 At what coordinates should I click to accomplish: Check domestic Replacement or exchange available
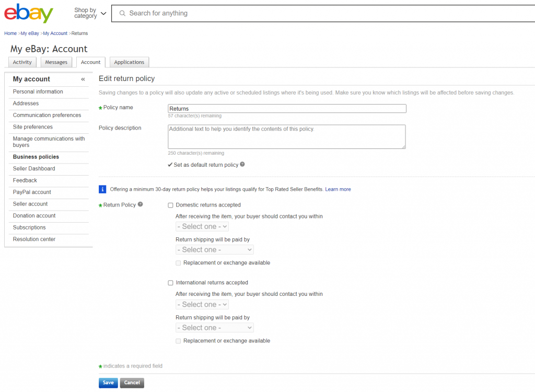(x=178, y=263)
